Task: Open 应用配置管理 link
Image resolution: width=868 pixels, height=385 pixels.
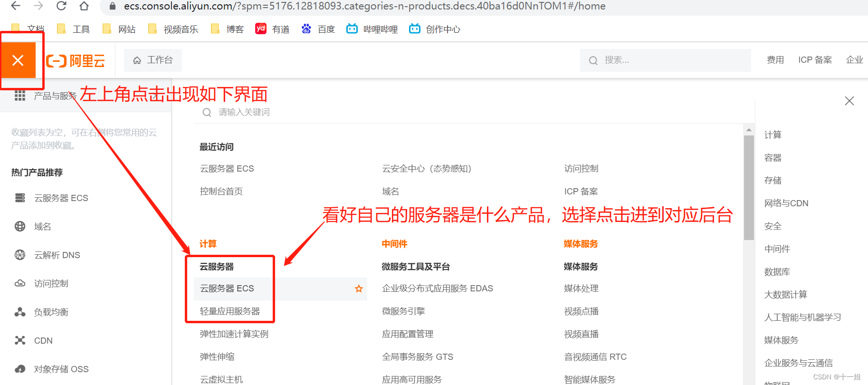Action: pos(408,334)
